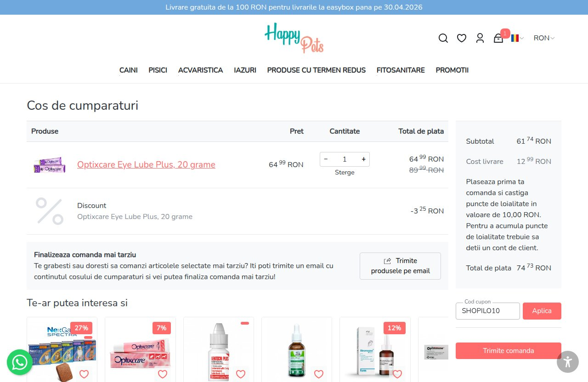The width and height of the screenshot is (588, 382).
Task: Open the PISICI menu
Action: tap(158, 70)
